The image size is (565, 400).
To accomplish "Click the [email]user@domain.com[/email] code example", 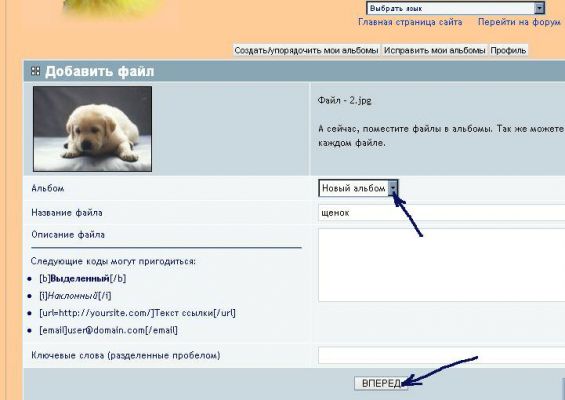I will (108, 330).
